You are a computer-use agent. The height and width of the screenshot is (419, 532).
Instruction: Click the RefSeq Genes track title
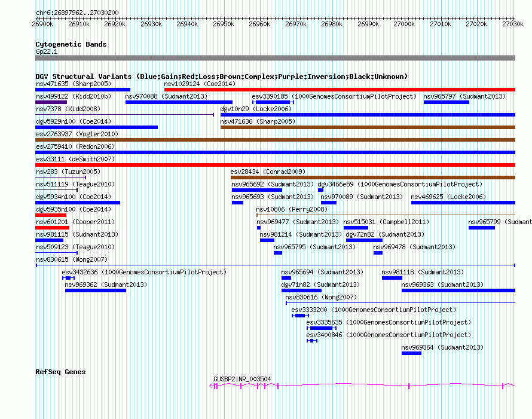(60, 372)
